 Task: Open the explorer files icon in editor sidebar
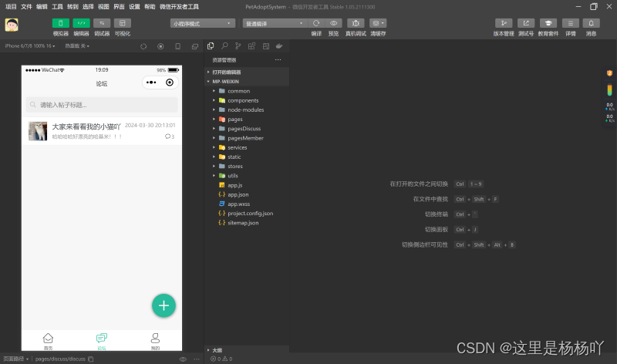211,46
